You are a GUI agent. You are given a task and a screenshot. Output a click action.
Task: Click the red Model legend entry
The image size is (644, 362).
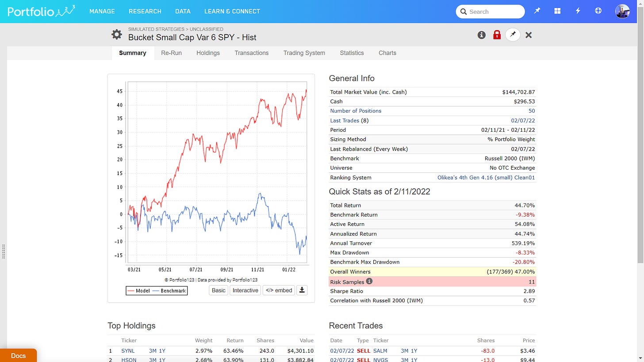tap(138, 291)
